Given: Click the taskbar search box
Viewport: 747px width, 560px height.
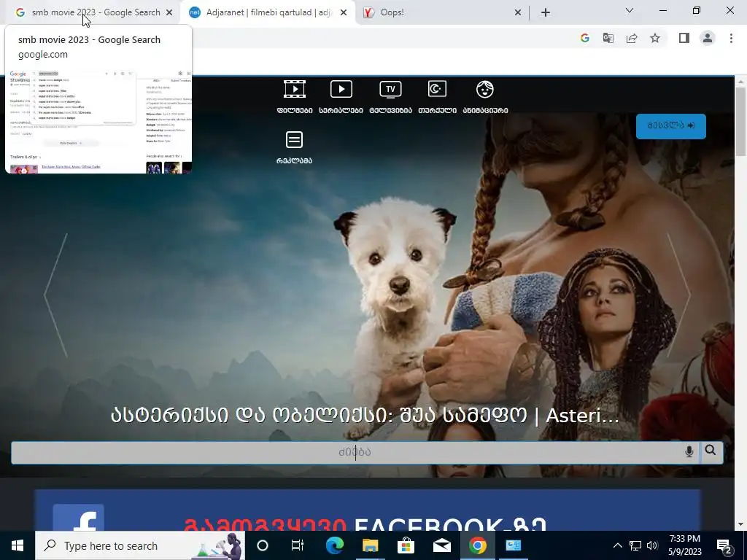Looking at the screenshot, I should coord(140,545).
